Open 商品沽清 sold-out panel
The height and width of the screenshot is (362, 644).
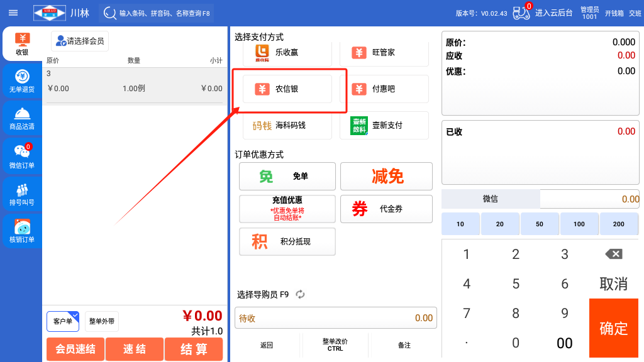click(x=22, y=118)
